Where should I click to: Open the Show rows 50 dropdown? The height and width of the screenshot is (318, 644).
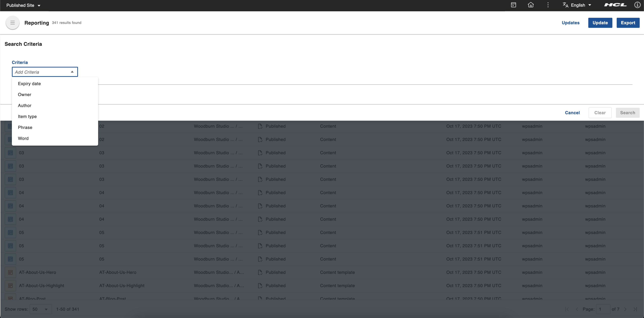(40, 309)
